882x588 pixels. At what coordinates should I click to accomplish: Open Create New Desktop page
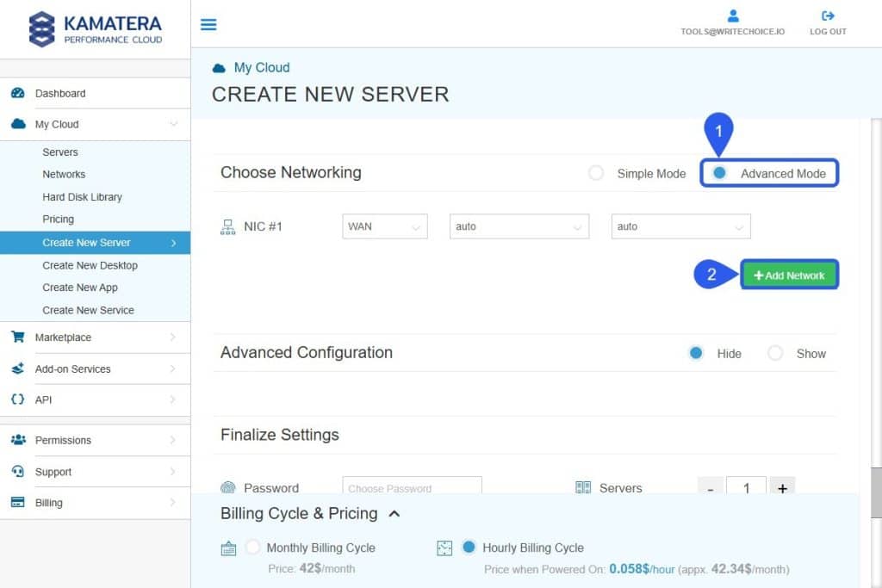(x=90, y=265)
